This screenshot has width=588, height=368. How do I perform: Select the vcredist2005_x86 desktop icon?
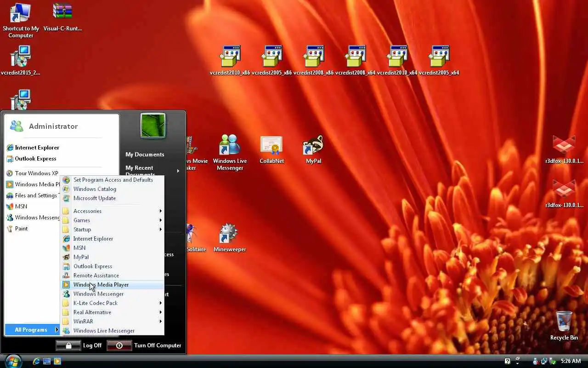[x=271, y=60]
